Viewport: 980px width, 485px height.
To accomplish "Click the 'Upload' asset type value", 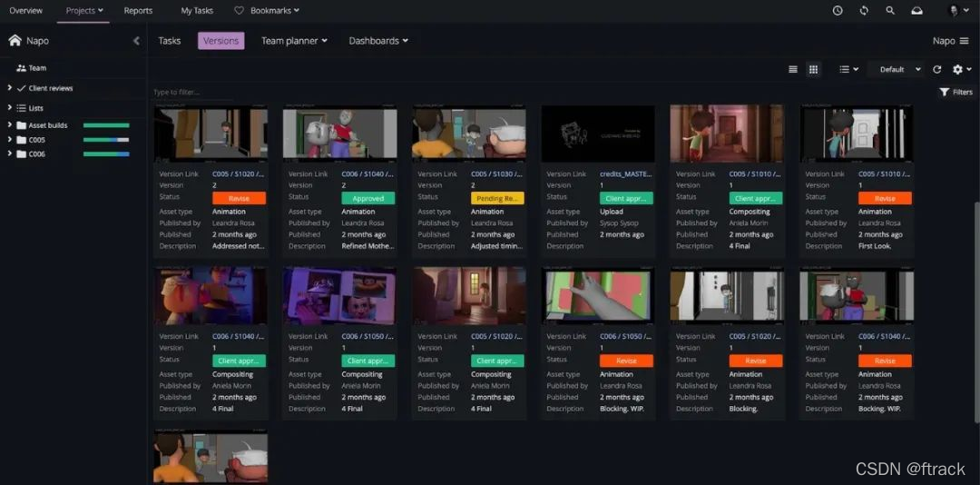I will (x=612, y=212).
